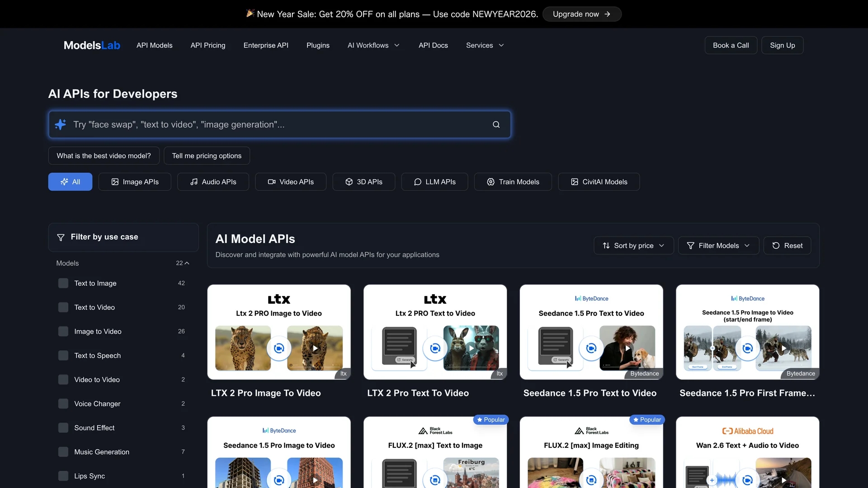Check the Text to Image filter
The height and width of the screenshot is (488, 868).
(x=63, y=283)
